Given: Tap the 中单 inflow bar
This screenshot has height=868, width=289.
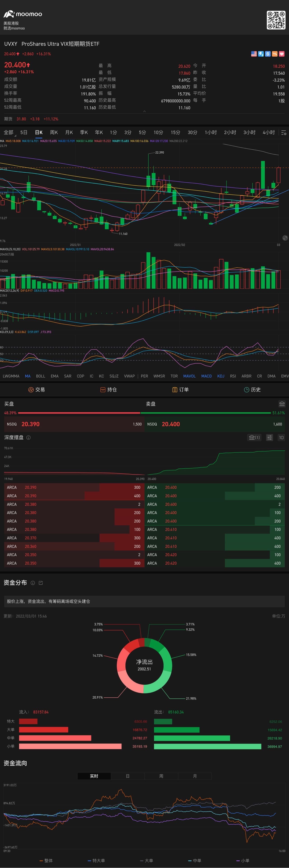Looking at the screenshot, I should pyautogui.click(x=55, y=738).
